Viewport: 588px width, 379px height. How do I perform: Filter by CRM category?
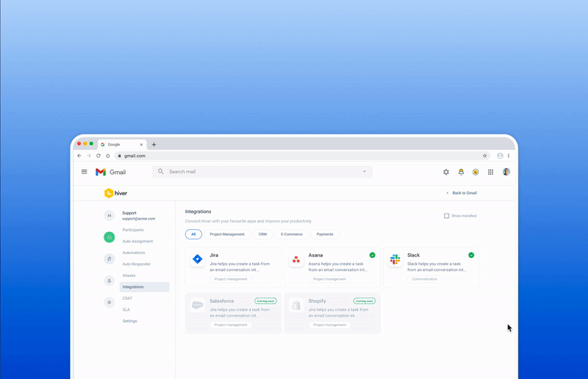tap(262, 234)
